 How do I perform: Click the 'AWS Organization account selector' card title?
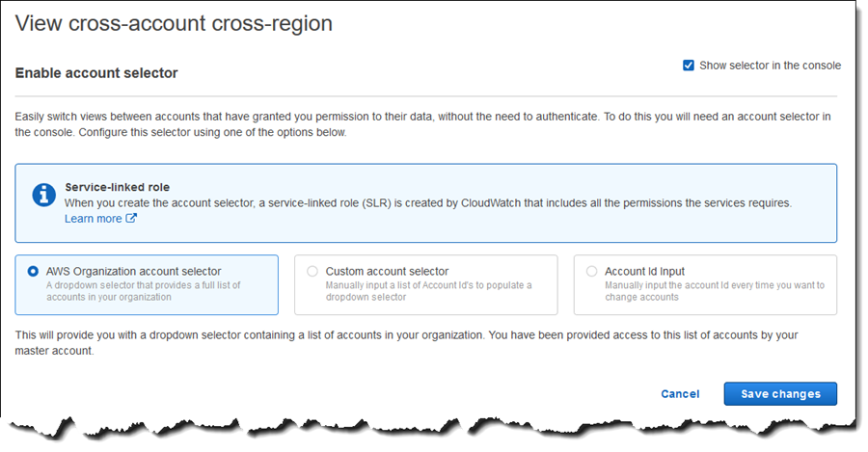click(x=133, y=271)
